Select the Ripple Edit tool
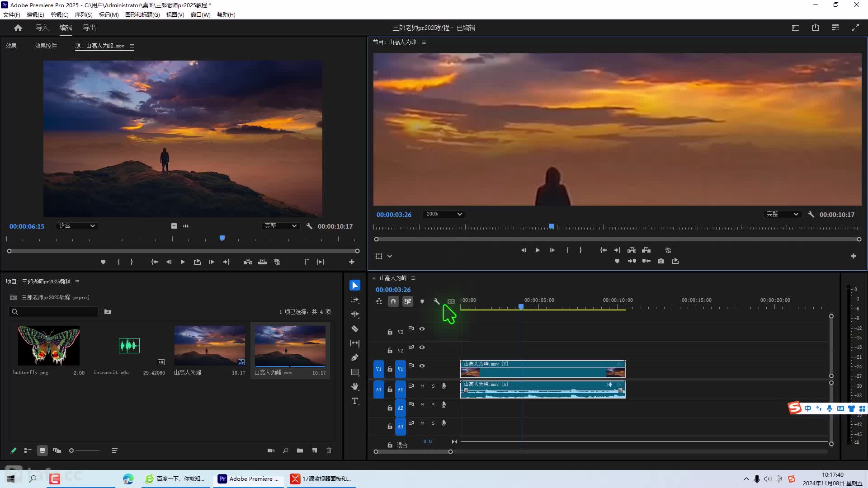This screenshot has width=868, height=488. coord(355,314)
